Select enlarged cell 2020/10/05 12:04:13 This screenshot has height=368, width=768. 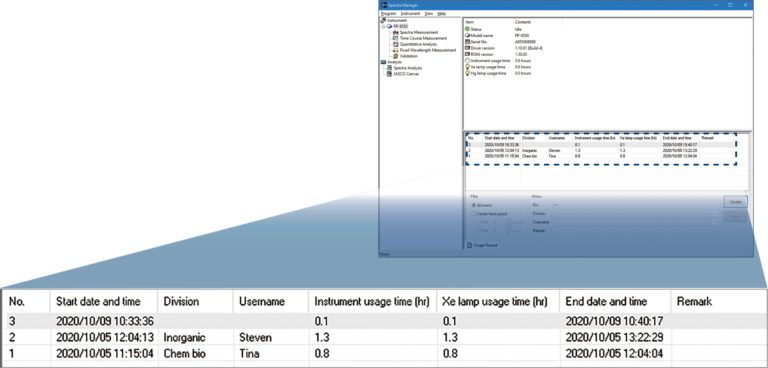tap(104, 338)
